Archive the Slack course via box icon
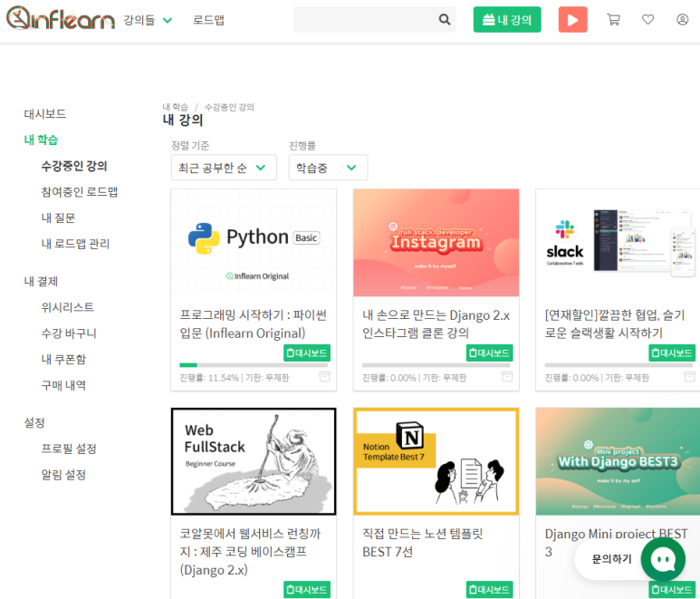Viewport: 700px width, 599px height. click(x=690, y=377)
